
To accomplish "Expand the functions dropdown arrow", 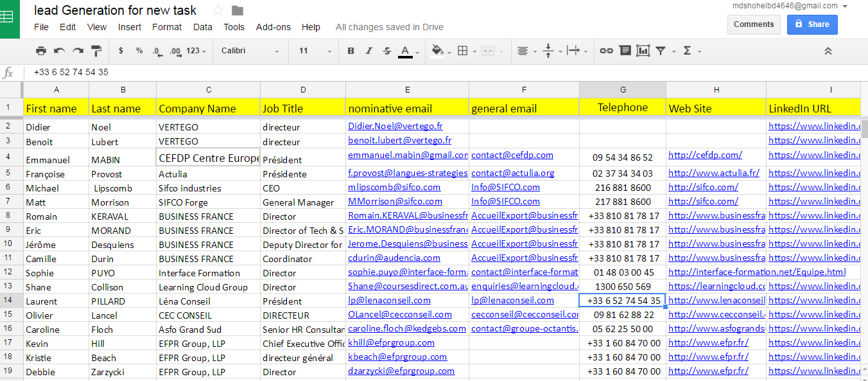I will pyautogui.click(x=699, y=51).
